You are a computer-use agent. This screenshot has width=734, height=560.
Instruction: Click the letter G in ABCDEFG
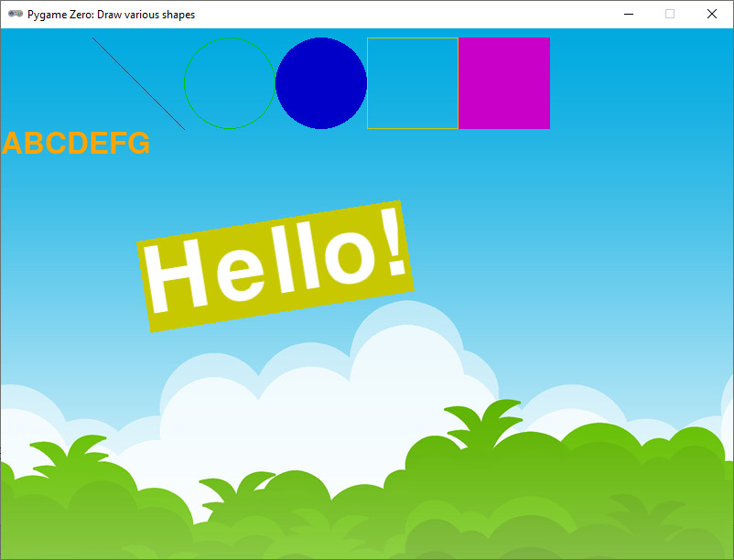[x=137, y=144]
